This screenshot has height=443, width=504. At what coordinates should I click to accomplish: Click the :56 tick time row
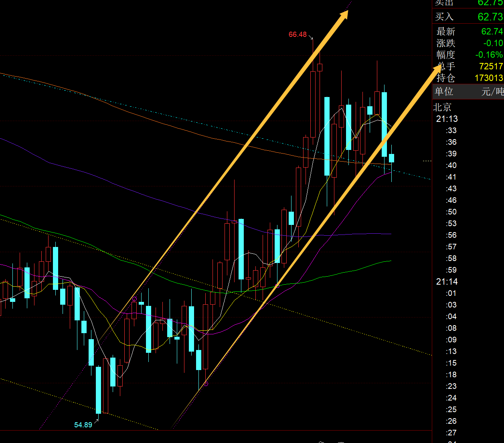point(451,235)
